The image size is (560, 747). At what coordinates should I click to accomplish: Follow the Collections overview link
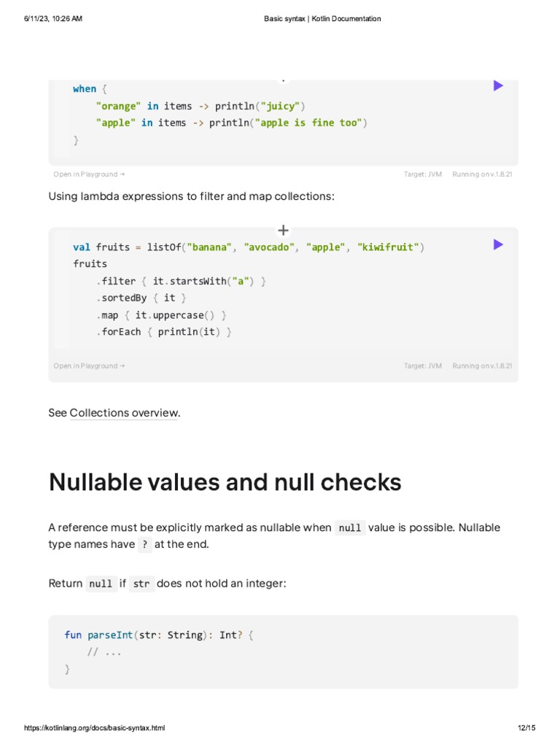coord(124,413)
